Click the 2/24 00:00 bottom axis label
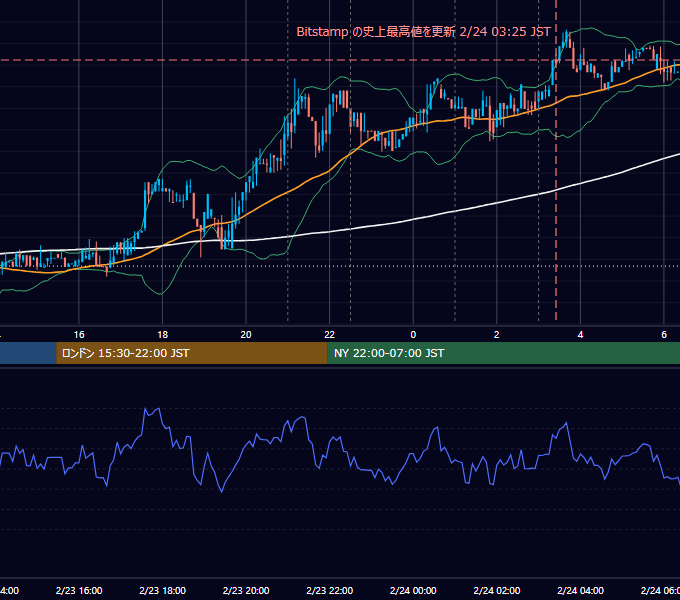 pyautogui.click(x=413, y=590)
